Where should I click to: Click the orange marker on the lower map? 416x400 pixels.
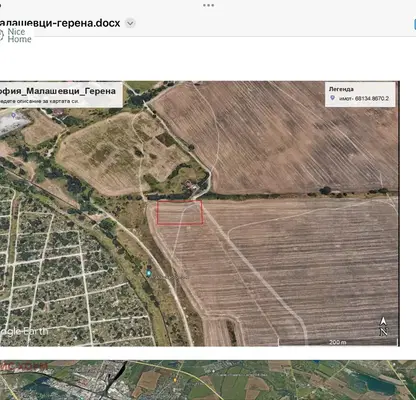click(x=175, y=380)
